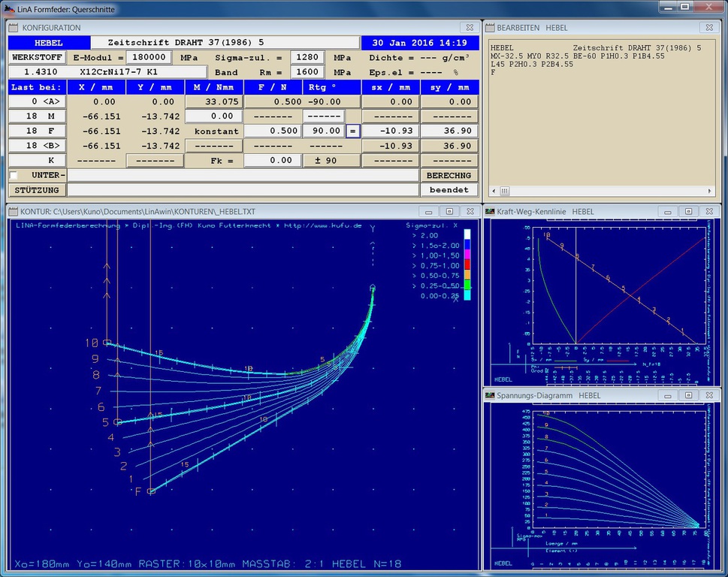Maximize the Kraft-Weg-Kennlinie window

tap(688, 212)
